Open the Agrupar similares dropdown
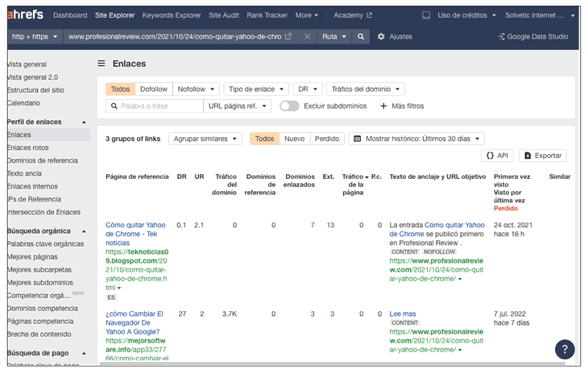 coord(205,139)
